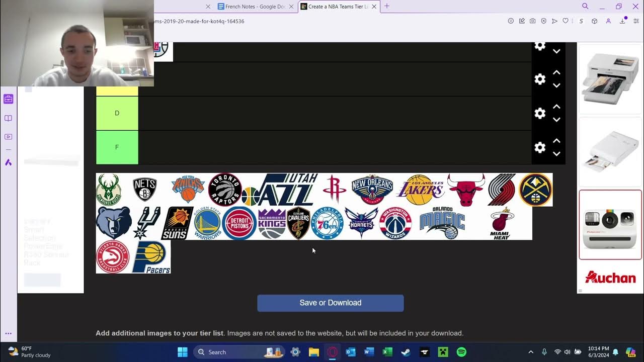Viewport: 644px width, 362px height.
Task: Click the Washington Wizards logo
Action: tap(395, 223)
